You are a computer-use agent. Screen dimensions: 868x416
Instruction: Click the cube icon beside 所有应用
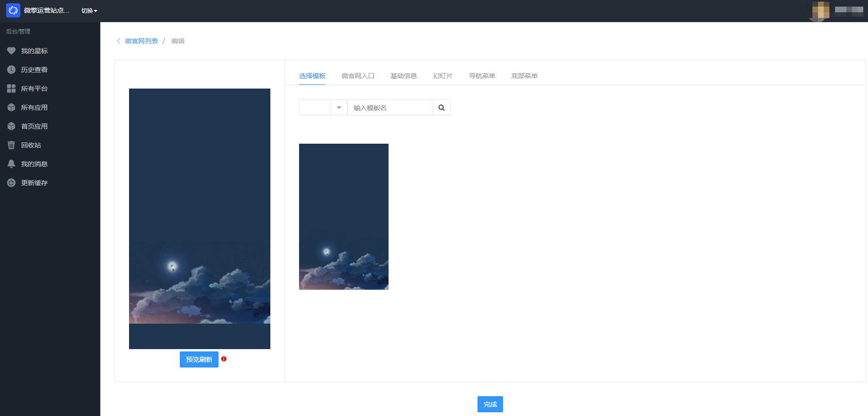[11, 107]
